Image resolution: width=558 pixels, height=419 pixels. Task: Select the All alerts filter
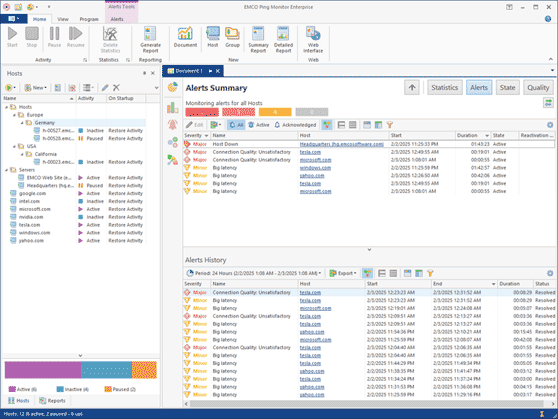236,125
